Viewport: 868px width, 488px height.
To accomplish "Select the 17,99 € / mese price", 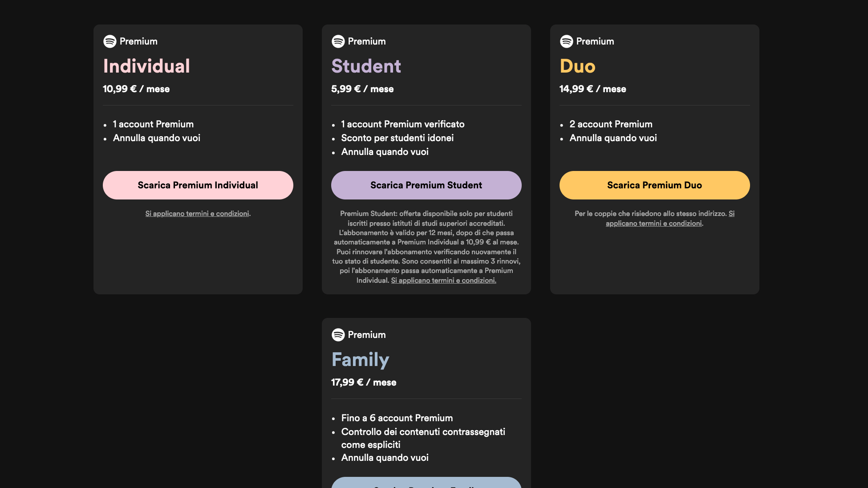I will (364, 382).
